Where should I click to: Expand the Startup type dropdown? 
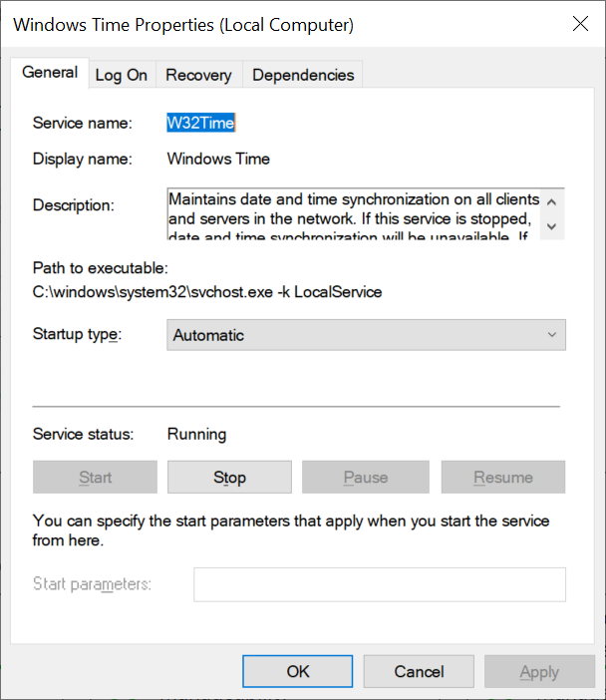pos(366,335)
